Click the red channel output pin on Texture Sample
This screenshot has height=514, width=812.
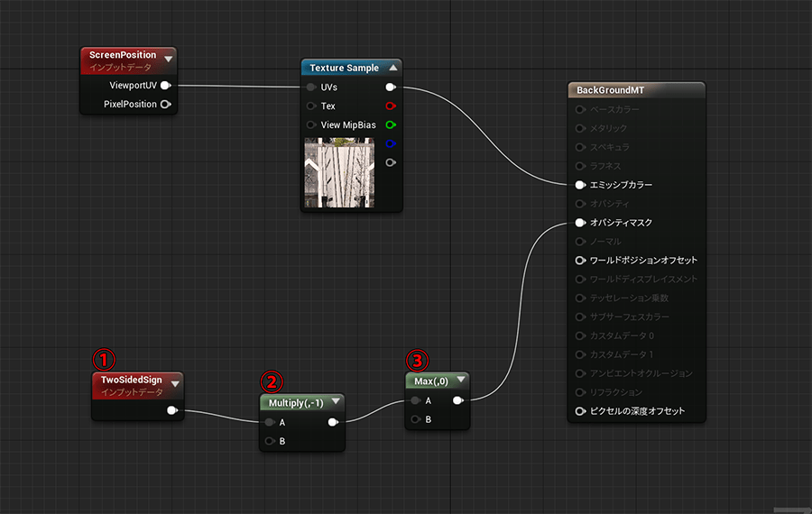point(390,106)
